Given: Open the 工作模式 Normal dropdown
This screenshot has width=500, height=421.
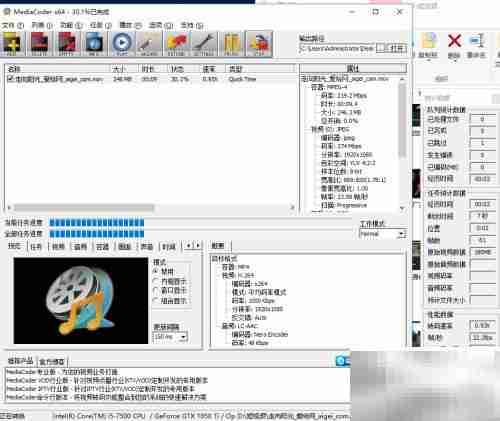Looking at the screenshot, I should click(x=383, y=234).
